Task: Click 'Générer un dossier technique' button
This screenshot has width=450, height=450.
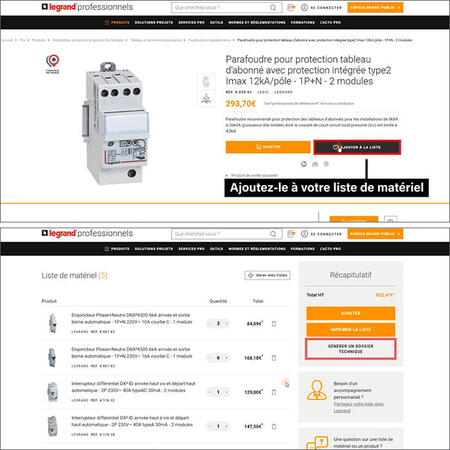Action: [x=351, y=349]
